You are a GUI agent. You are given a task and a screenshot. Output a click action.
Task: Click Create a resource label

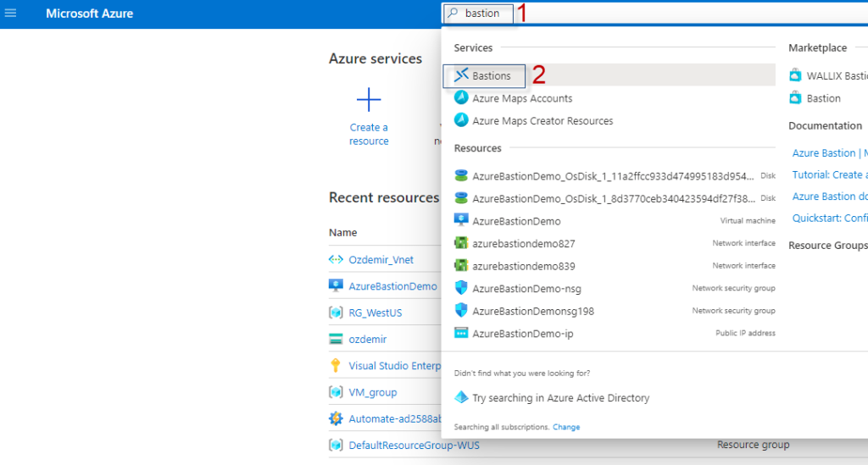(369, 134)
